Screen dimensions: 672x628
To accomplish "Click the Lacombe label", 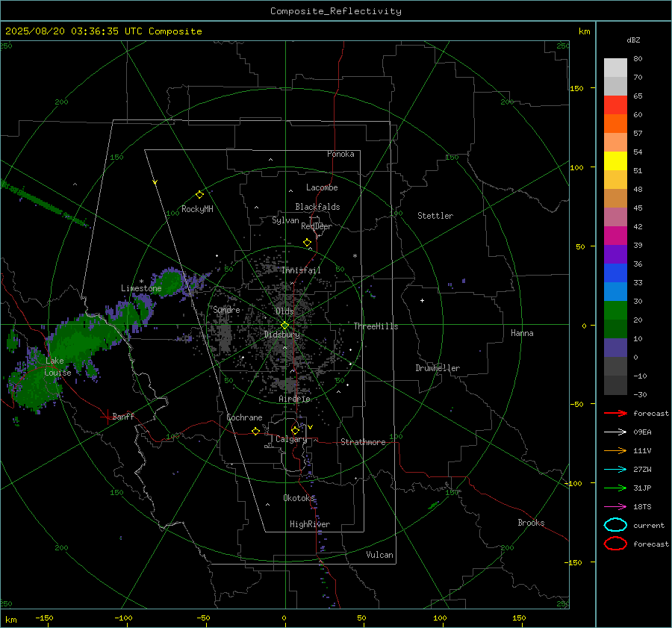I will point(322,187).
